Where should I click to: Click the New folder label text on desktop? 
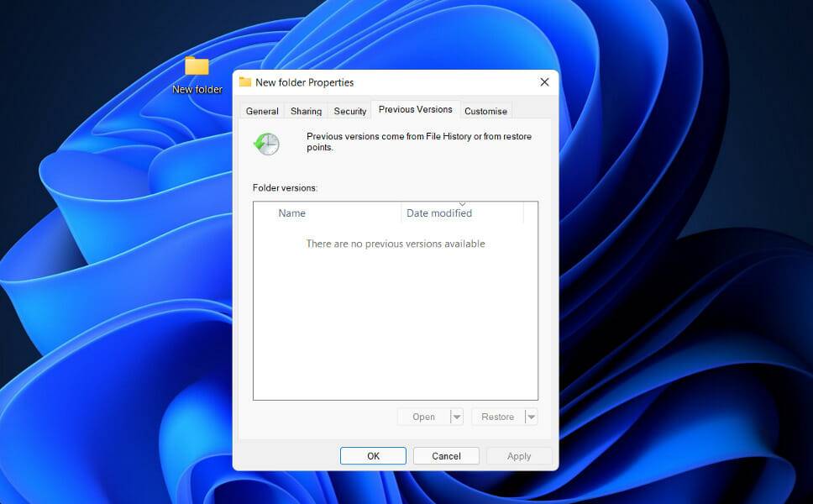point(197,90)
